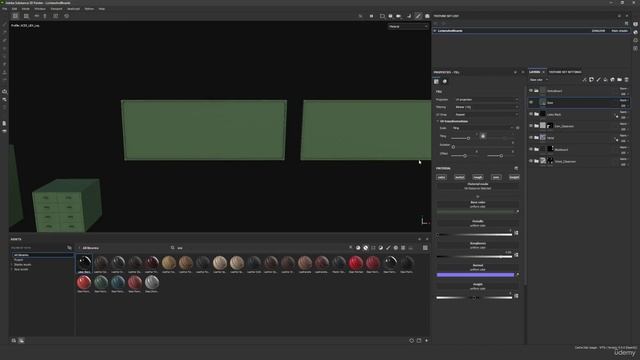
Task: Add a paint layer using the brush icon
Action: 598,80
